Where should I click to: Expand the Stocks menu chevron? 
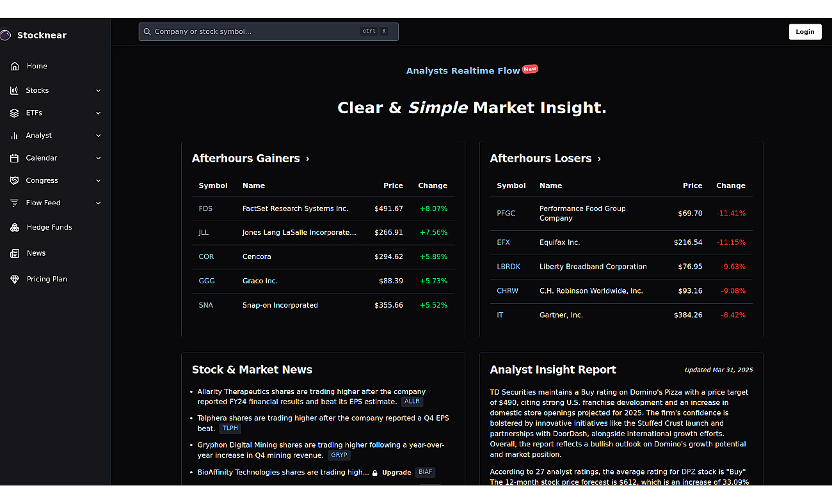[x=99, y=91]
